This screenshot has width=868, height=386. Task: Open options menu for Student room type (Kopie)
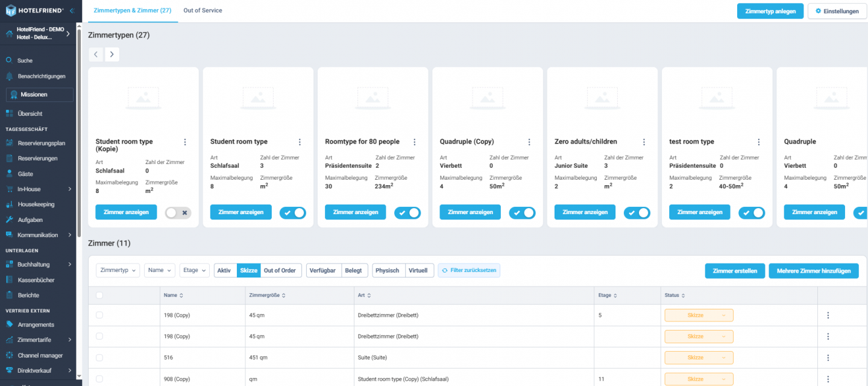[x=185, y=142]
